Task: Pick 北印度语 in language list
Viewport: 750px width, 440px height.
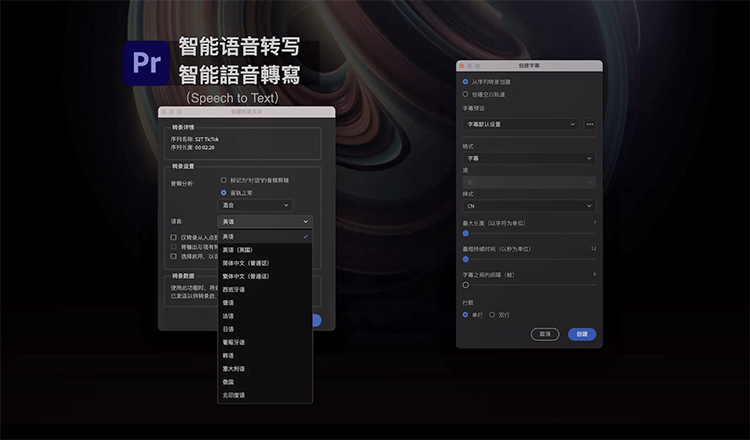Action: [x=265, y=396]
